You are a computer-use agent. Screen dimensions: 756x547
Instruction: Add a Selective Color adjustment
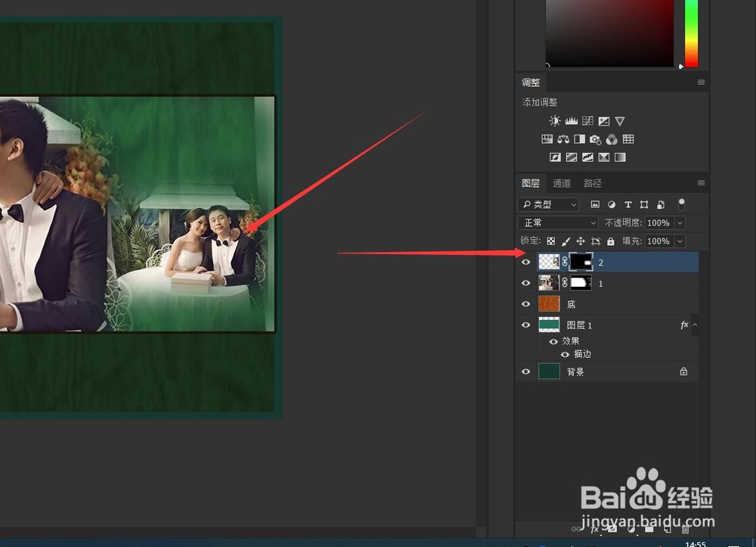603,157
